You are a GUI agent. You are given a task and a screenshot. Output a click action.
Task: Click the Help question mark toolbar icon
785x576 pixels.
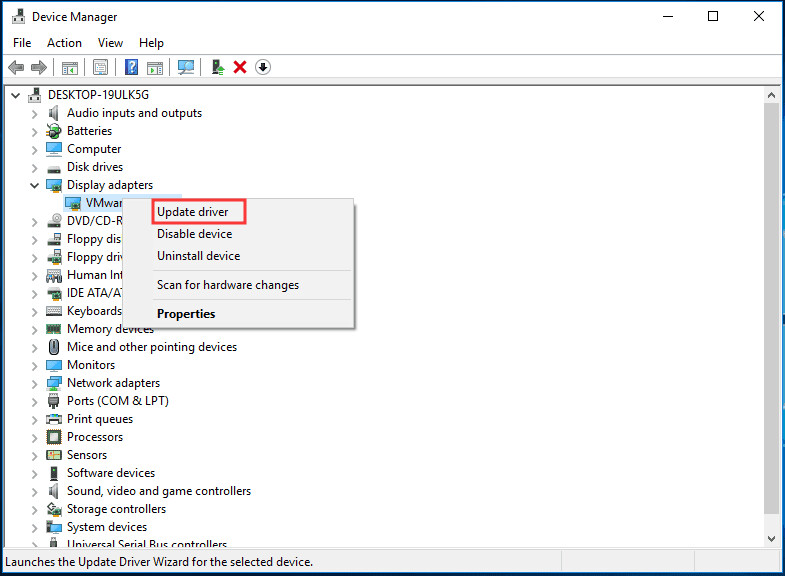[x=131, y=67]
